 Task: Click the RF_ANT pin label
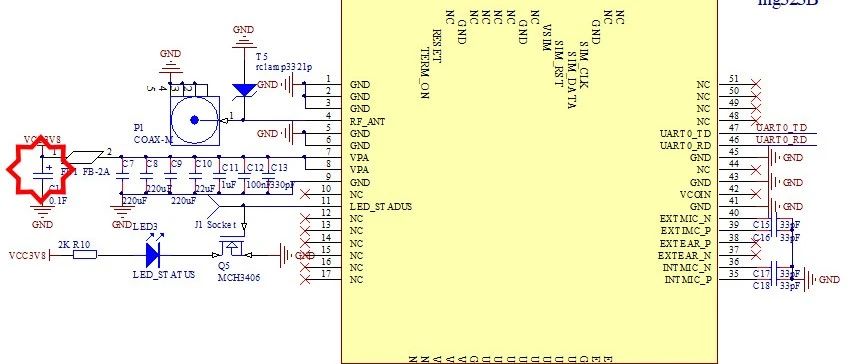[x=368, y=121]
